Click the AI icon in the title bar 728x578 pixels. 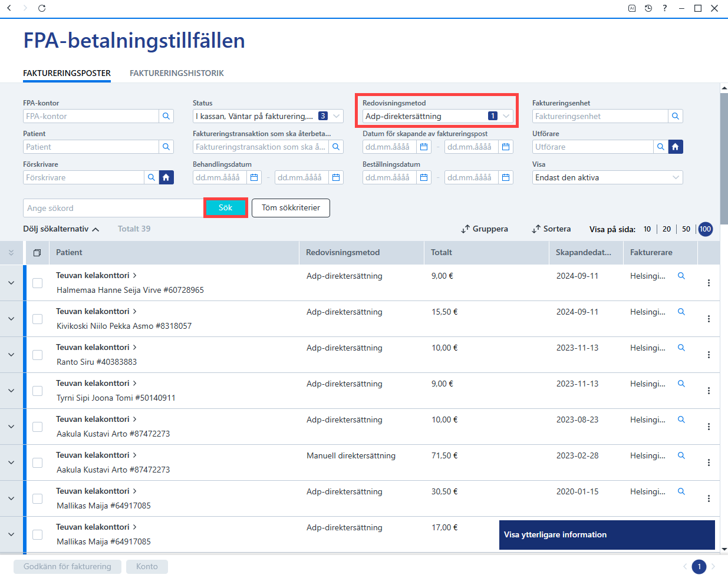632,8
